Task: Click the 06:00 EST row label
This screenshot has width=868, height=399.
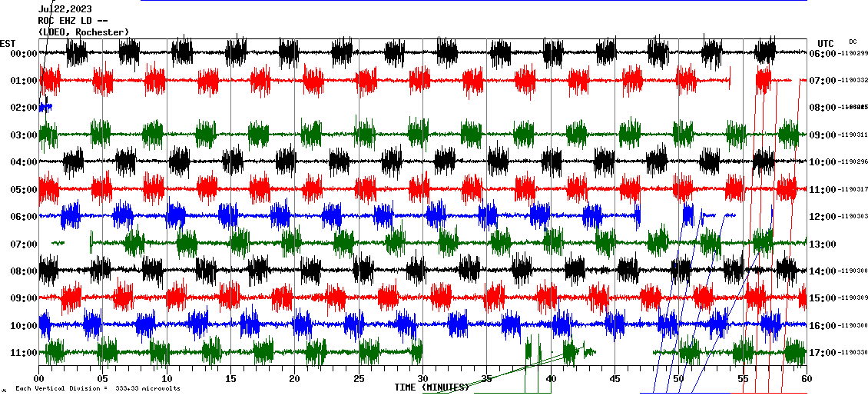Action: [24, 217]
